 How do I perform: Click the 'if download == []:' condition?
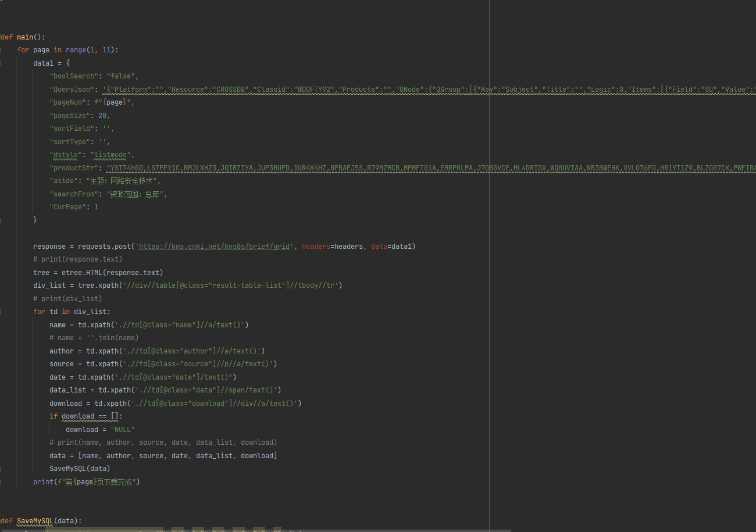tap(86, 416)
